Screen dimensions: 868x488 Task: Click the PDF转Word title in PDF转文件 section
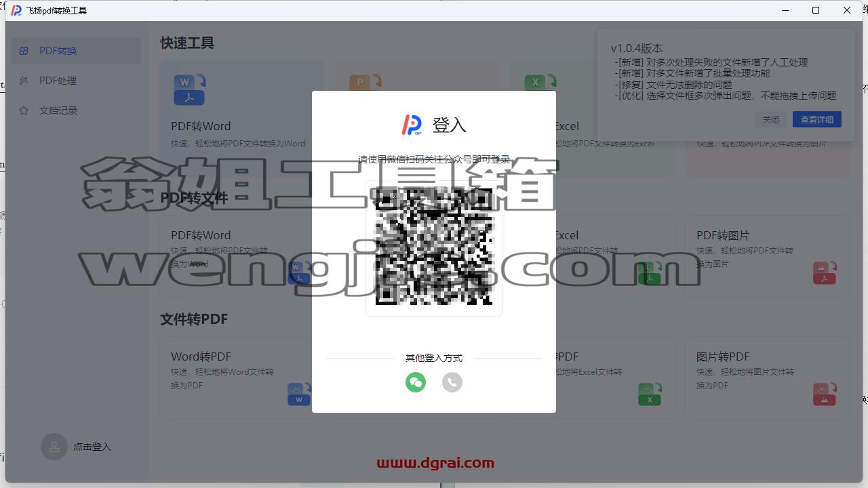pyautogui.click(x=201, y=235)
